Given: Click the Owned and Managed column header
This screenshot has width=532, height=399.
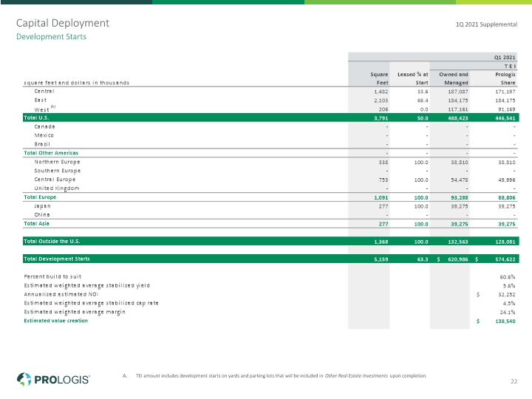Looking at the screenshot, I should (x=453, y=78).
